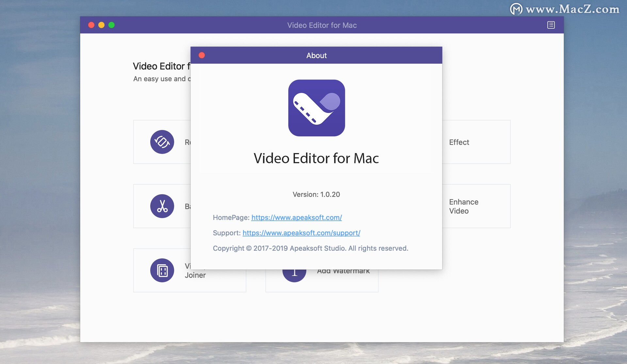Open the Video Joiner film icon
The image size is (627, 364).
pos(162,270)
